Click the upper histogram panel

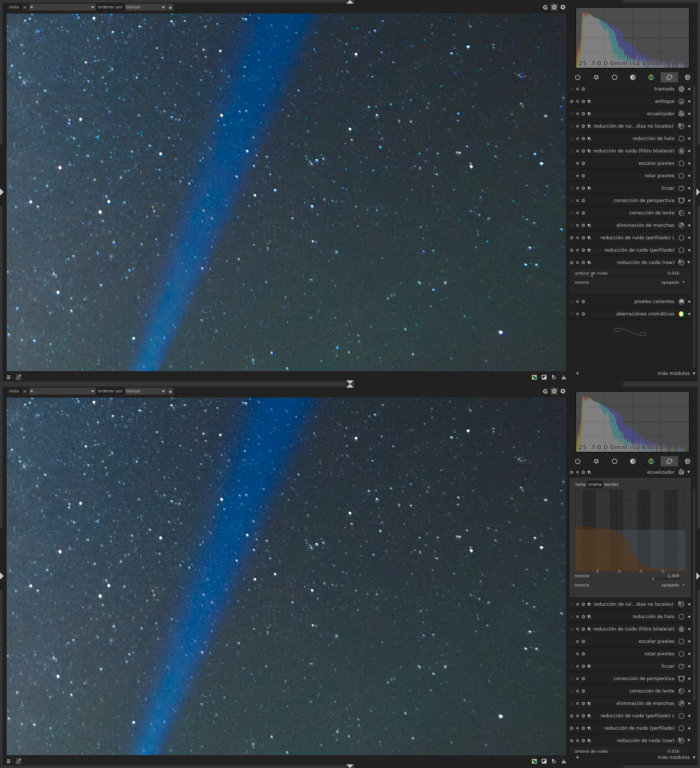(x=632, y=38)
